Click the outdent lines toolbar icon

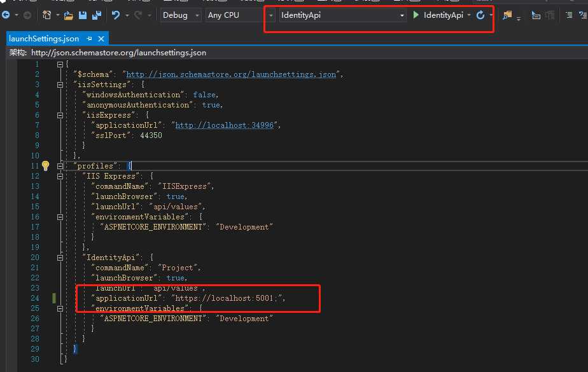pyautogui.click(x=569, y=15)
